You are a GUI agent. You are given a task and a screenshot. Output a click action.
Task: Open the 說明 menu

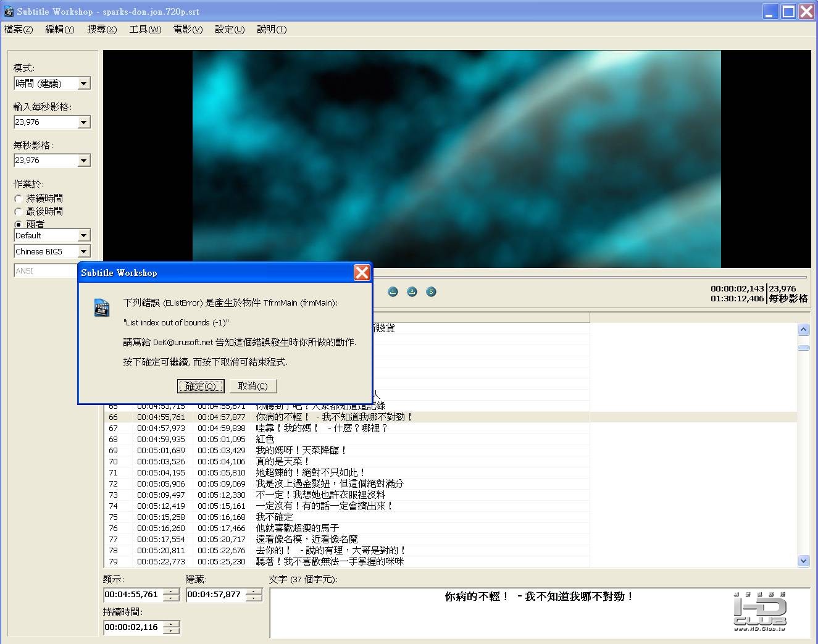tap(272, 29)
